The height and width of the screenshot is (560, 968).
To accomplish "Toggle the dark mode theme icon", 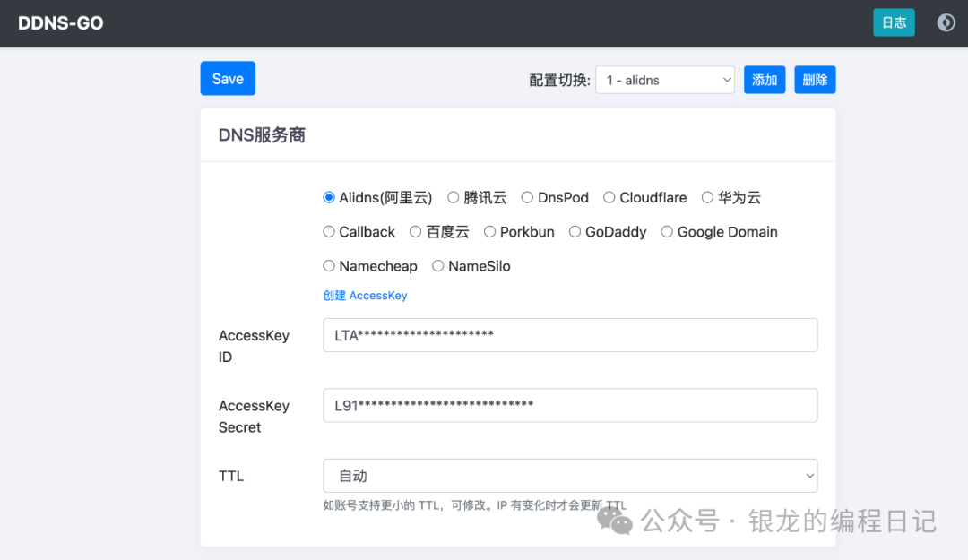I will (946, 23).
